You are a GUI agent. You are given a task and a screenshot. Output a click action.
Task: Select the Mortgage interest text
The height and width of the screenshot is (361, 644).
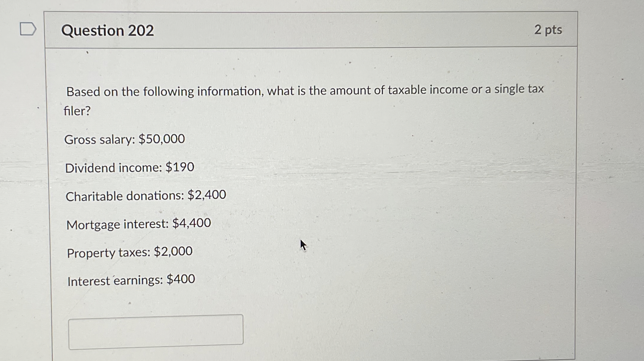coord(138,224)
